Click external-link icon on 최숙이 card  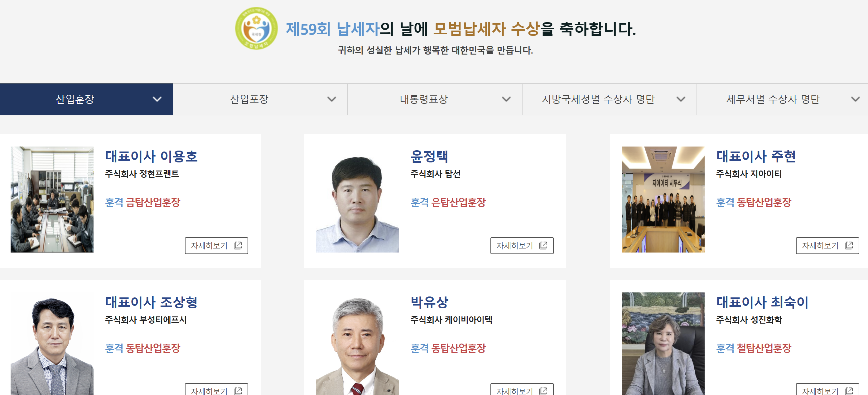(849, 391)
